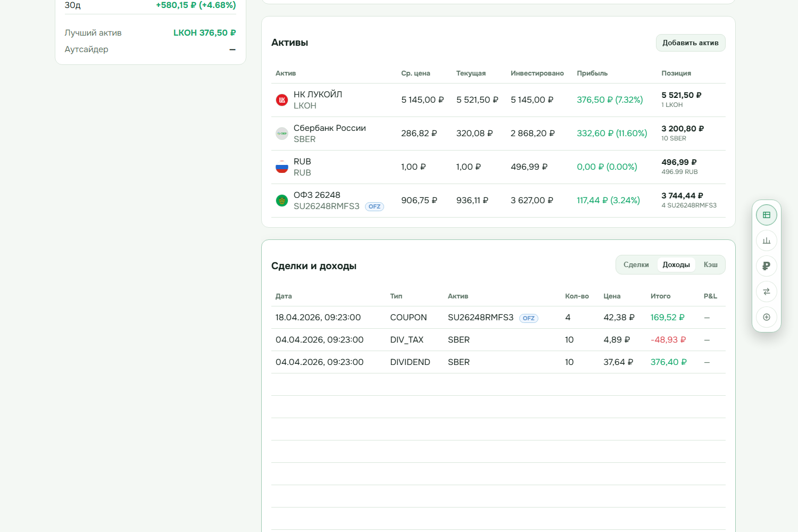Click OFZ current price 936,11 ₽
This screenshot has height=532, width=798.
[x=472, y=200]
